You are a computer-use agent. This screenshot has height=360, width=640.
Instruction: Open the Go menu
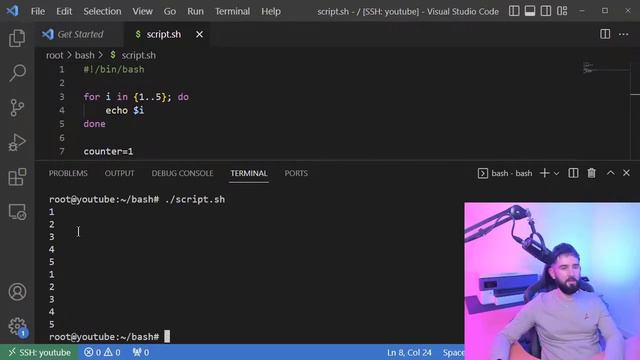pyautogui.click(x=170, y=11)
